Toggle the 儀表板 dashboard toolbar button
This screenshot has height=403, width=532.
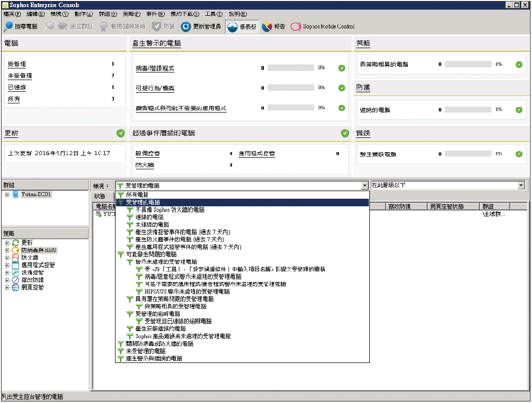pyautogui.click(x=242, y=26)
